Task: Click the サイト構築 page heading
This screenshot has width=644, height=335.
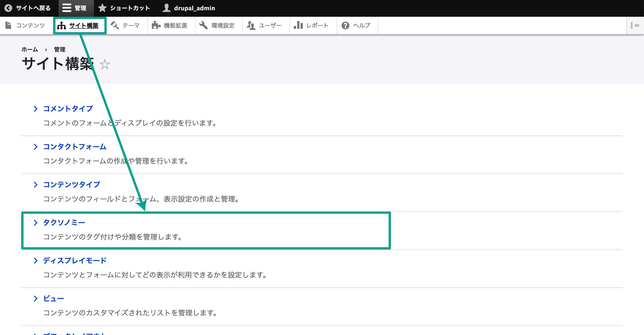Action: (x=58, y=64)
